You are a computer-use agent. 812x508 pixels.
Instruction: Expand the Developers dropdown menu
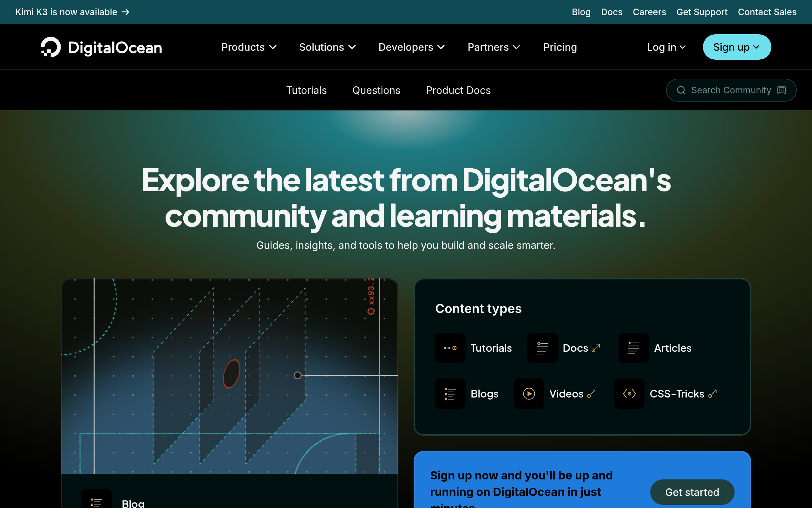pyautogui.click(x=412, y=47)
